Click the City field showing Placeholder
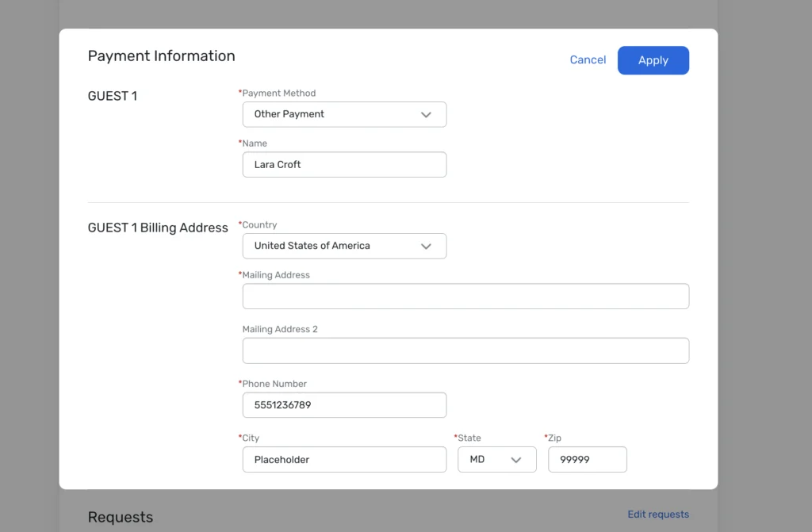This screenshot has width=812, height=532. point(343,459)
